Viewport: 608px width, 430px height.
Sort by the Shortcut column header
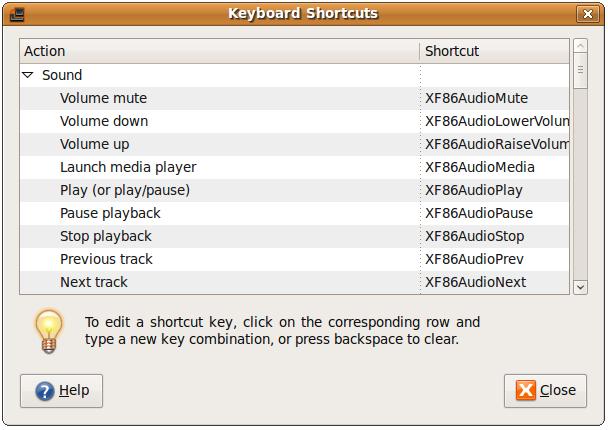tap(494, 51)
